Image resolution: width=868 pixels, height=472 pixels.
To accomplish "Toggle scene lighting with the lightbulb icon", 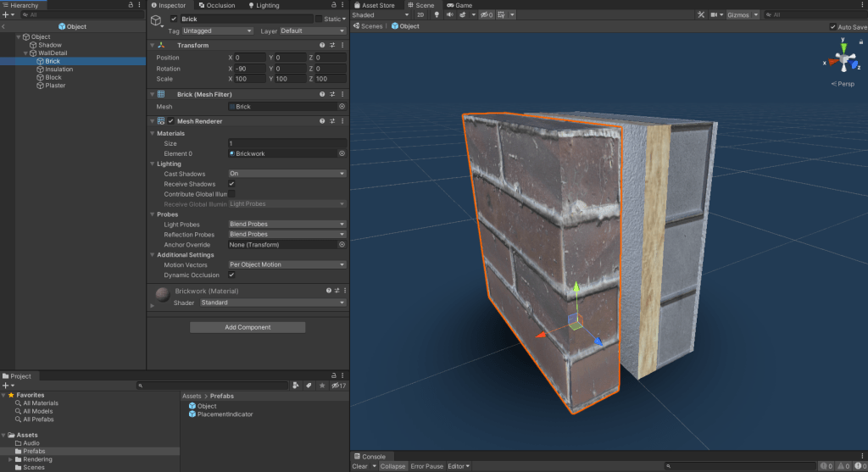I will 437,15.
